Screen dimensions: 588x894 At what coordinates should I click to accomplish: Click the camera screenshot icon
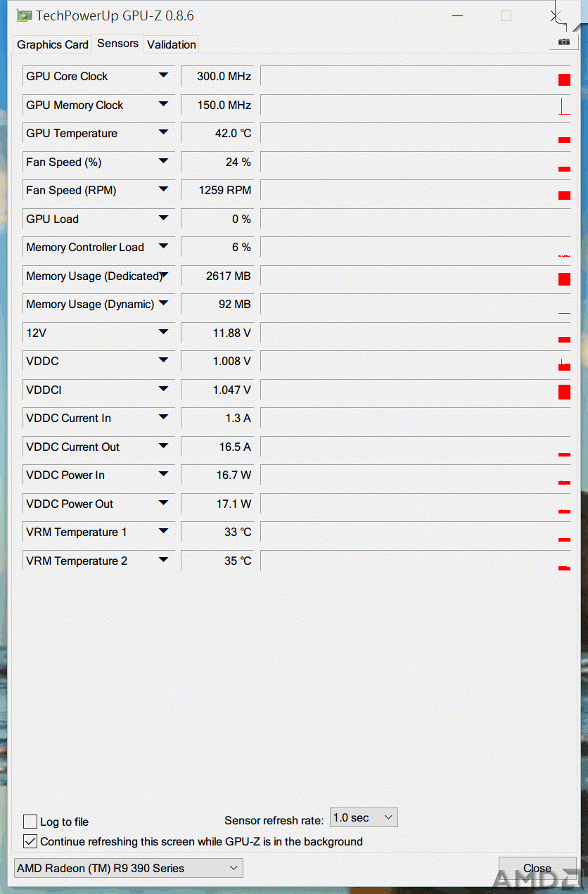click(x=563, y=42)
